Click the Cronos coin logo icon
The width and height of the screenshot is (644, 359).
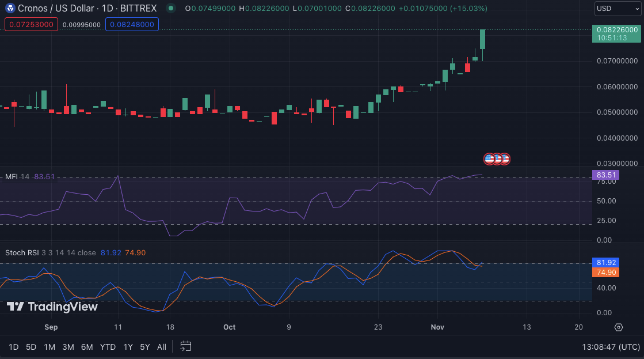click(x=10, y=8)
